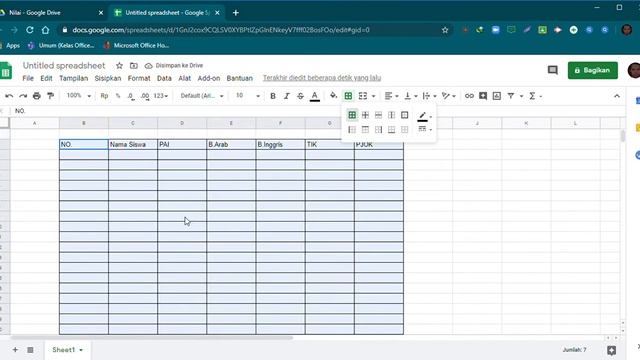
Task: Click the Borders toolbar button
Action: tap(348, 96)
